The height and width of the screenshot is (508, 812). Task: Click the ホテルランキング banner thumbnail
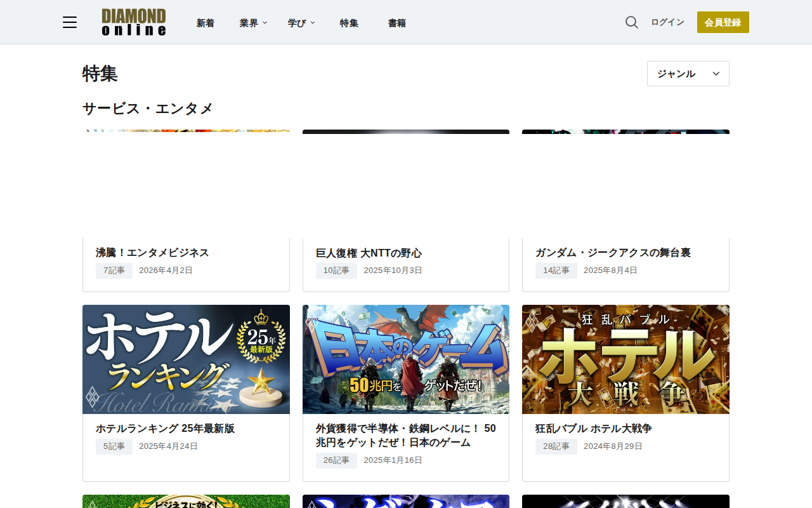point(186,359)
